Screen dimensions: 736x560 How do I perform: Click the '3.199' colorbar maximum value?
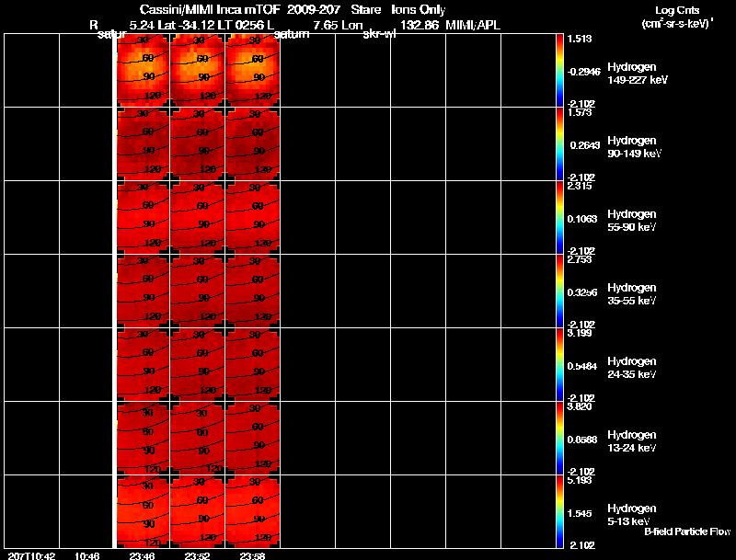coord(580,333)
